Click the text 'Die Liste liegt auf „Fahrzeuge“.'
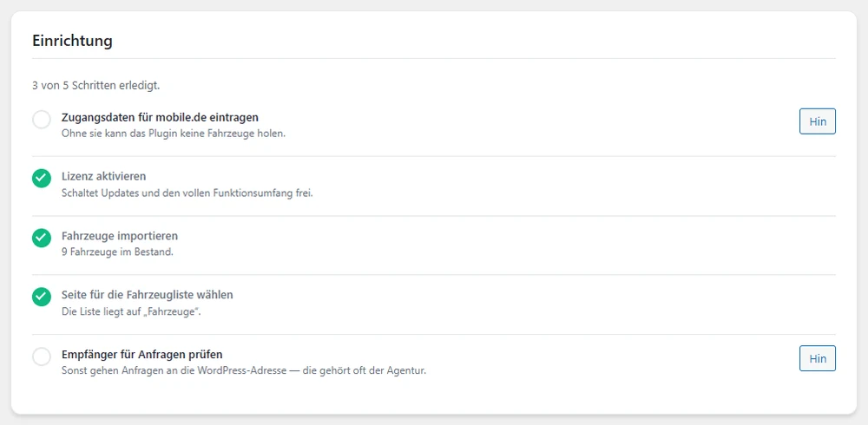 click(x=131, y=311)
